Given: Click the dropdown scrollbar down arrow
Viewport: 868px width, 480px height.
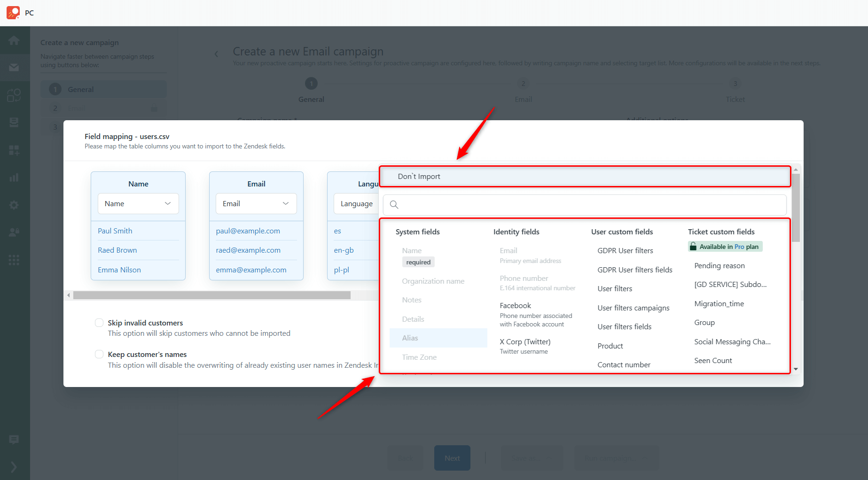Looking at the screenshot, I should click(x=796, y=369).
